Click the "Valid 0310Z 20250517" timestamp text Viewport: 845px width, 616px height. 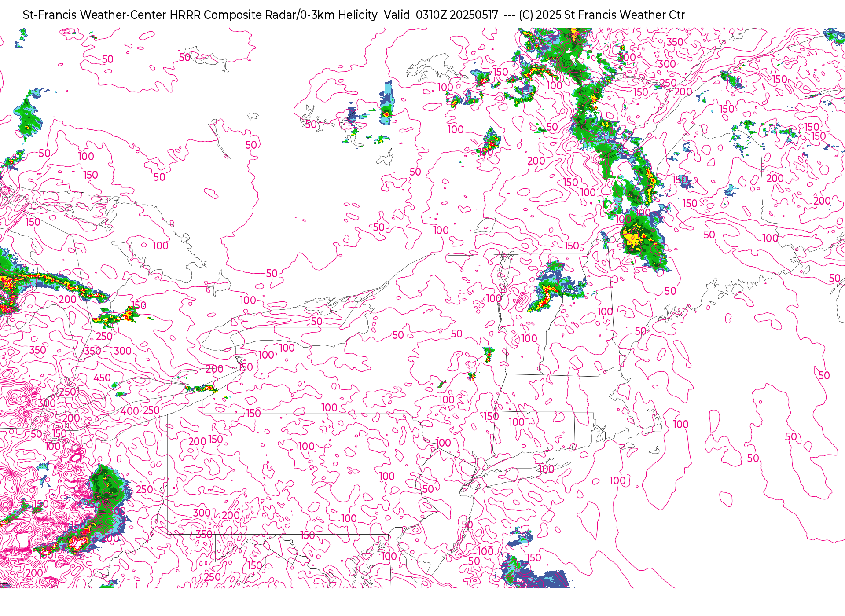[x=441, y=15]
